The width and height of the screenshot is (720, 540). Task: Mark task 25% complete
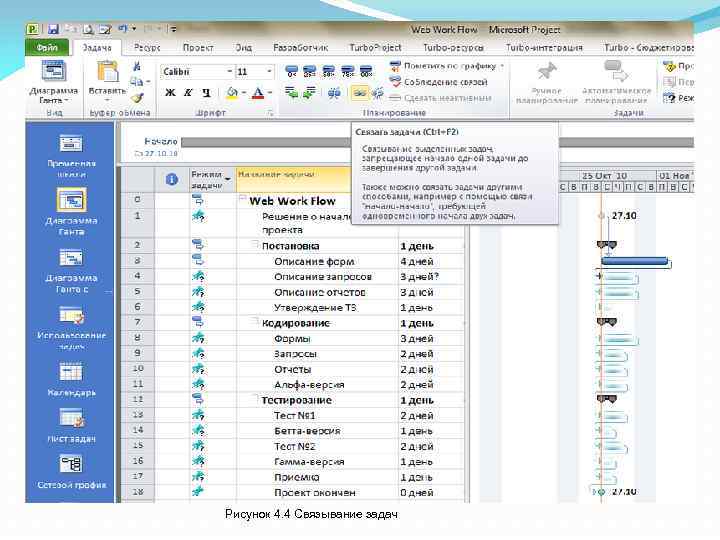pyautogui.click(x=310, y=71)
